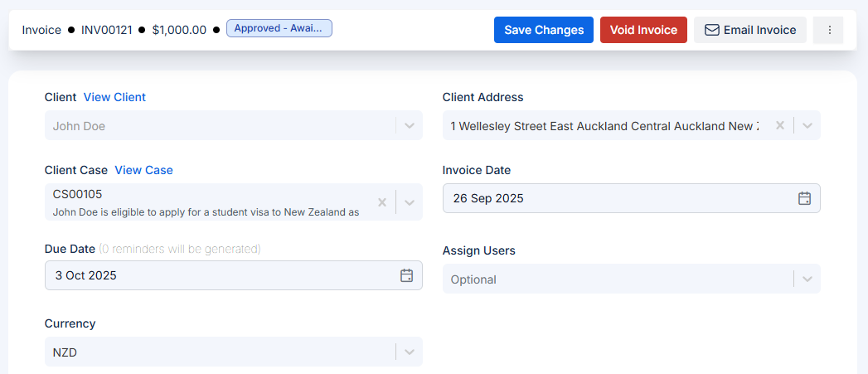Viewport: 868px width, 374px height.
Task: Open the View Case link
Action: pyautogui.click(x=144, y=170)
